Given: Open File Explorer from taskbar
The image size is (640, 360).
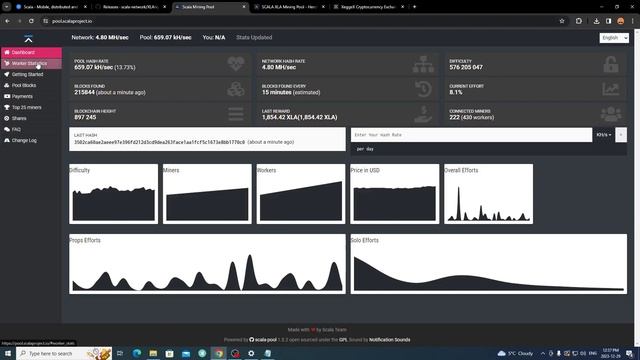Looking at the screenshot, I should tap(153, 353).
